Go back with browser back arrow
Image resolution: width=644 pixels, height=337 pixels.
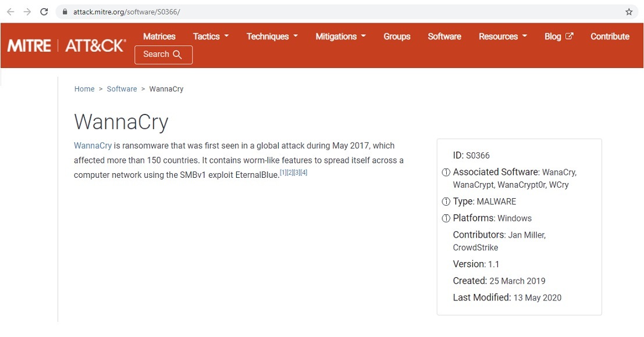point(10,12)
